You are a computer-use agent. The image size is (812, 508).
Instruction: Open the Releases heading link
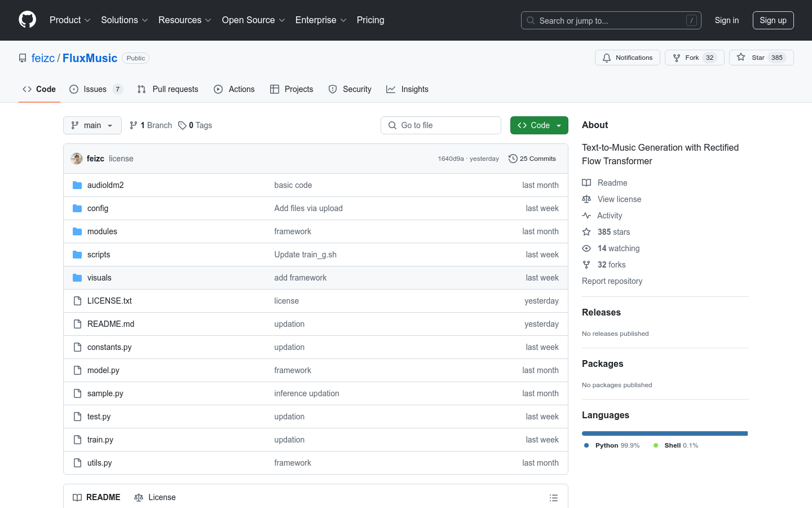[601, 313]
